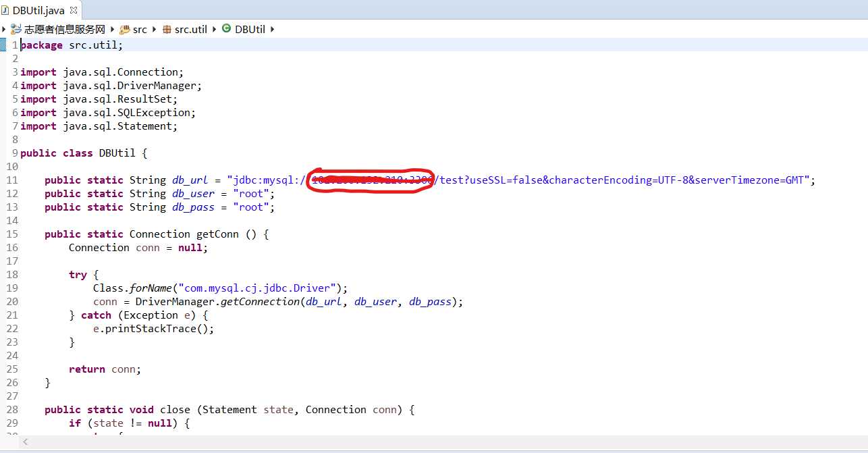The height and width of the screenshot is (453, 868).
Task: Open the DBUtil class breadcrumb item
Action: (250, 29)
